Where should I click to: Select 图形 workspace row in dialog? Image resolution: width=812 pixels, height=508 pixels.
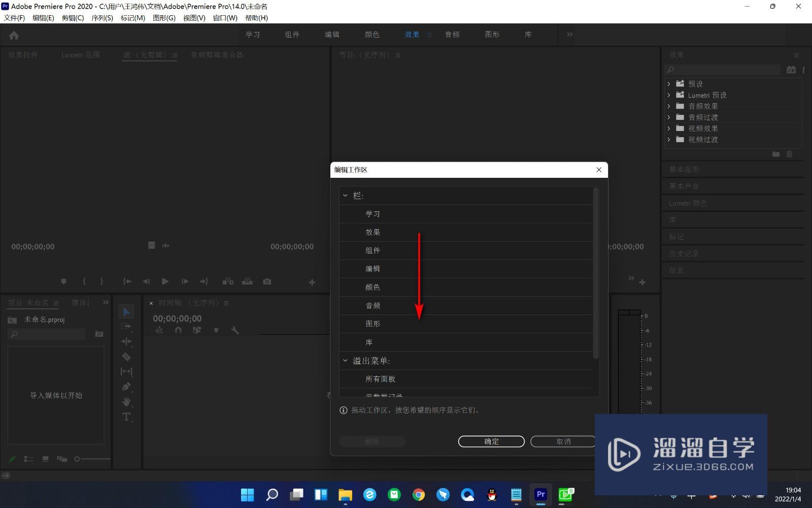pyautogui.click(x=466, y=324)
